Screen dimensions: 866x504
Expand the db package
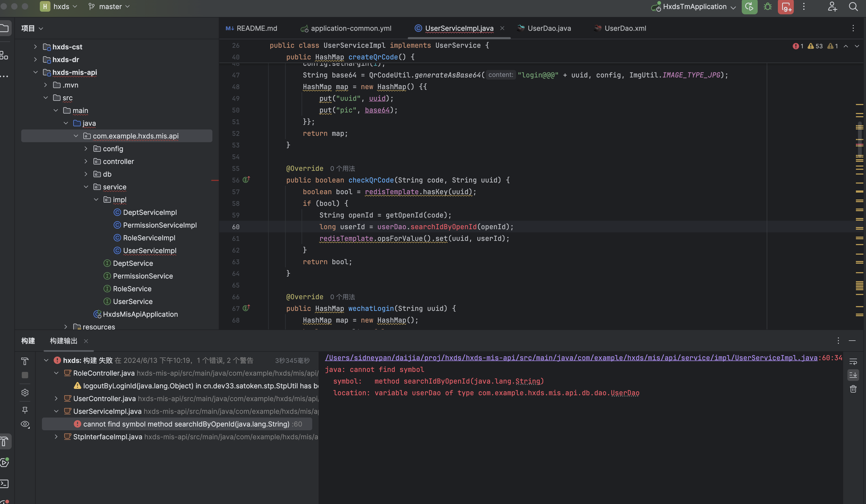click(x=86, y=174)
